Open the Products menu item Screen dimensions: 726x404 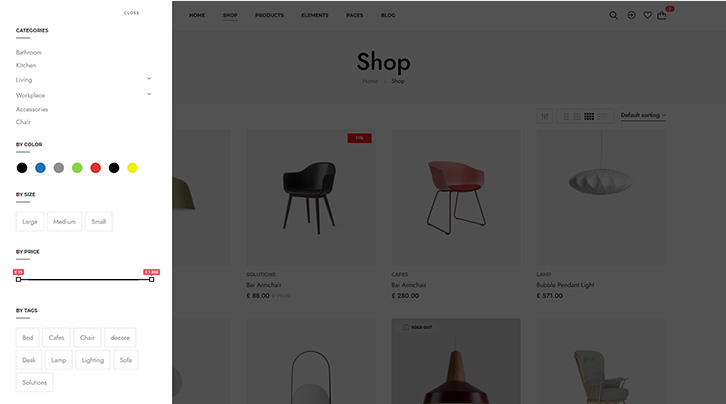coord(269,15)
